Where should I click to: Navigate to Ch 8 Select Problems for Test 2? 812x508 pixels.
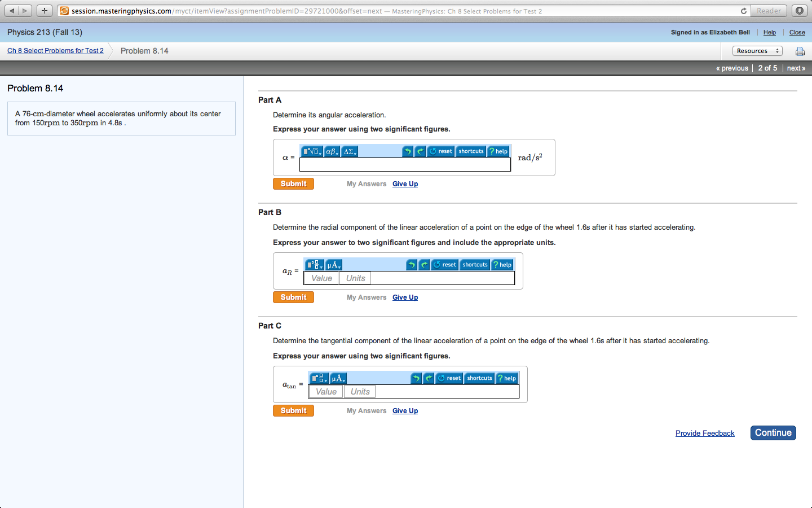click(x=55, y=51)
